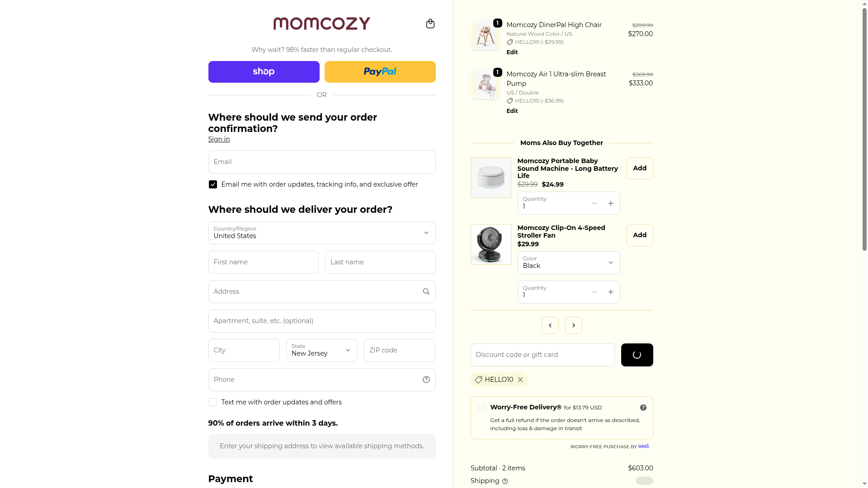Click the Email input field

coord(321,162)
